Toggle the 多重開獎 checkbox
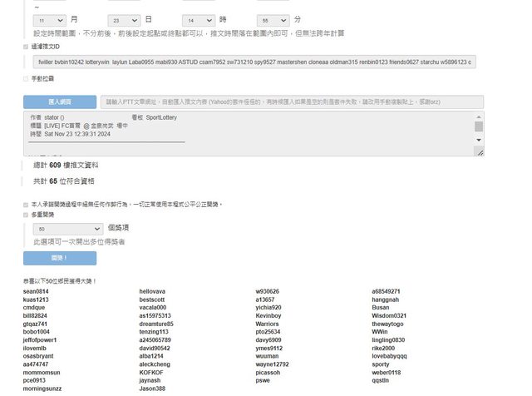This screenshot has width=532, height=396. [26, 214]
